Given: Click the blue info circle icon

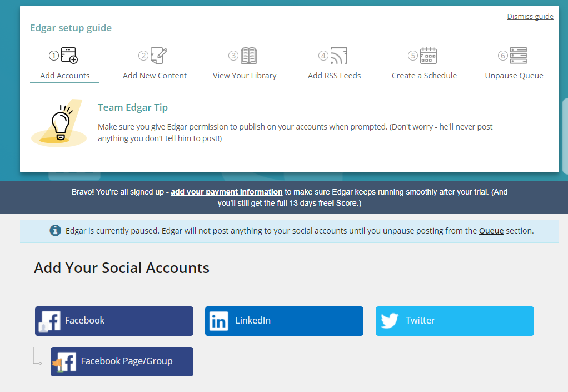Looking at the screenshot, I should point(55,230).
